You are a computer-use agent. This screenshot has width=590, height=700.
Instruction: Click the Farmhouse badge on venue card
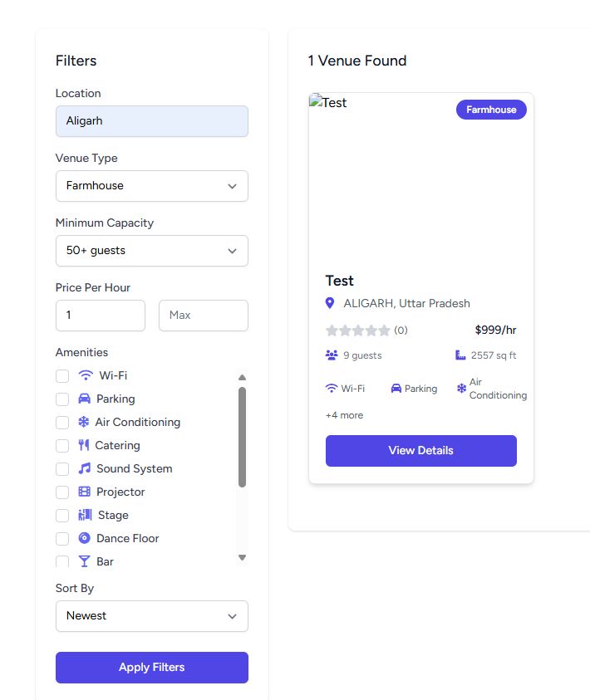[x=491, y=110]
